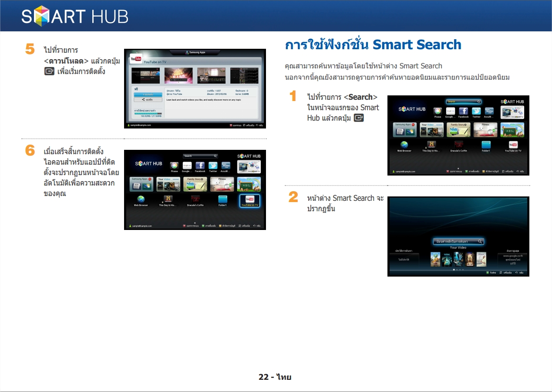
Task: Click the tools option in step 1 screen footer
Action: pyautogui.click(x=508, y=172)
